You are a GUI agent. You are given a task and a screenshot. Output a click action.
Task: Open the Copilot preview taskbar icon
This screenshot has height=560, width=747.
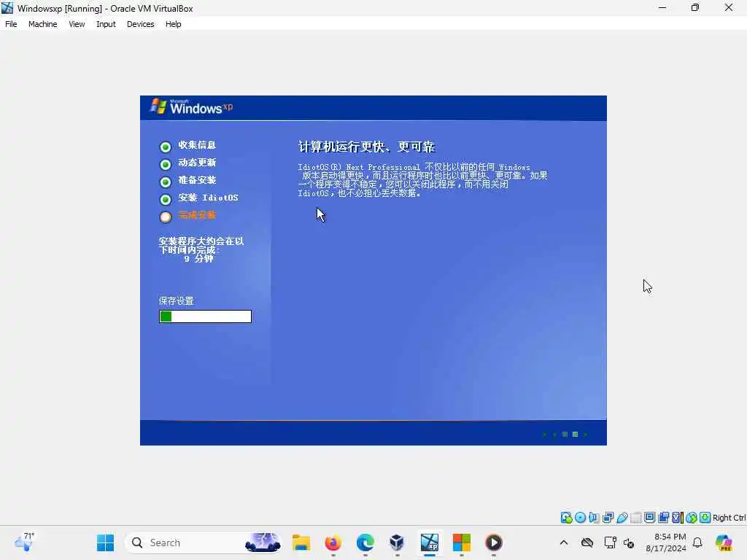(x=724, y=542)
